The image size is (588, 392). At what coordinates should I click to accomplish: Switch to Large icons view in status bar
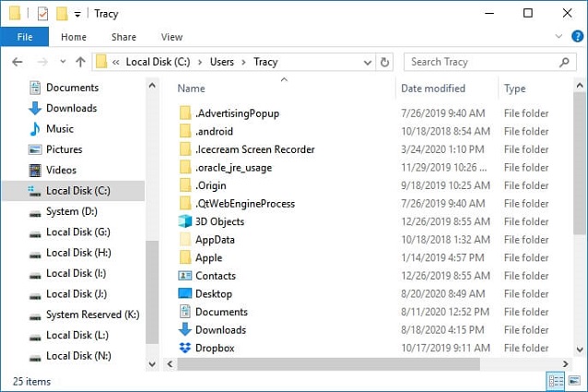(574, 382)
